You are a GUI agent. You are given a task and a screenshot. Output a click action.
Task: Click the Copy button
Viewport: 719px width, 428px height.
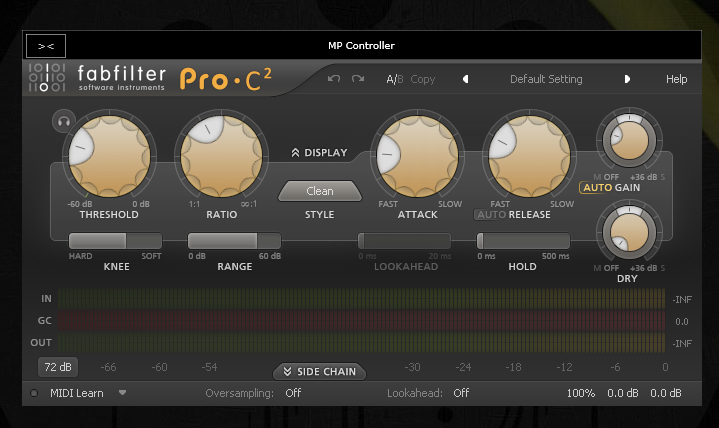tap(422, 79)
